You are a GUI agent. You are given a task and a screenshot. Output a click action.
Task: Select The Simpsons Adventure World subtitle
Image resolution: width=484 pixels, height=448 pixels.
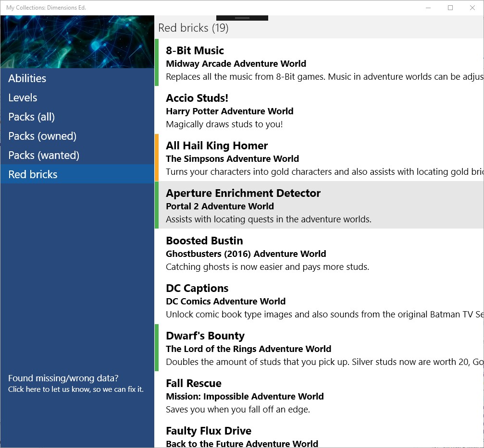232,158
